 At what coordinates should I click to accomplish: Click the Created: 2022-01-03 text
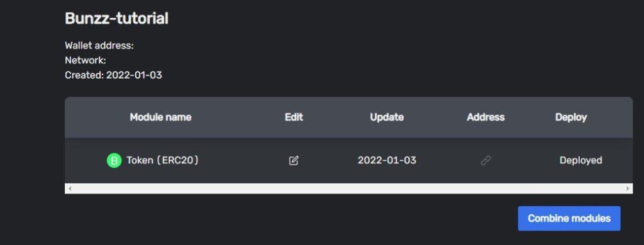pos(113,75)
